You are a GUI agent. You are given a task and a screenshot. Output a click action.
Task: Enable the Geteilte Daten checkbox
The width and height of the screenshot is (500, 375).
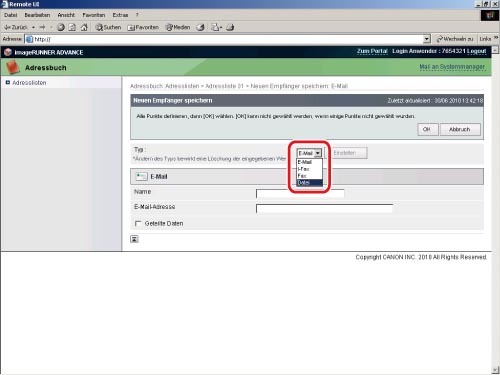pos(138,223)
